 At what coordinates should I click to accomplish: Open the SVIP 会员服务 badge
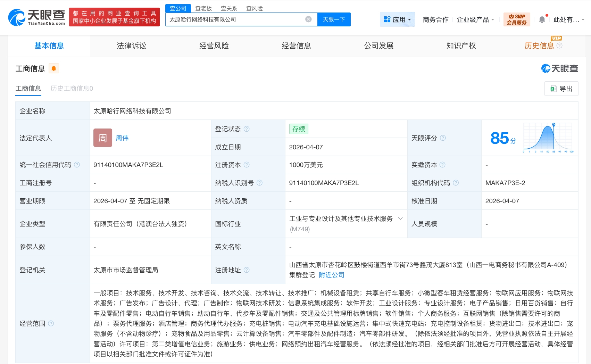point(516,19)
